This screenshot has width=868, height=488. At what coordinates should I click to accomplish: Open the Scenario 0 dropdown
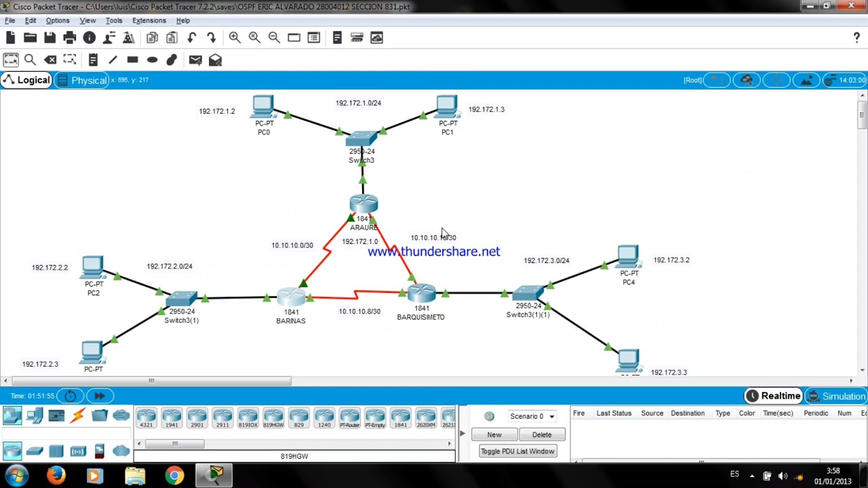coord(532,416)
